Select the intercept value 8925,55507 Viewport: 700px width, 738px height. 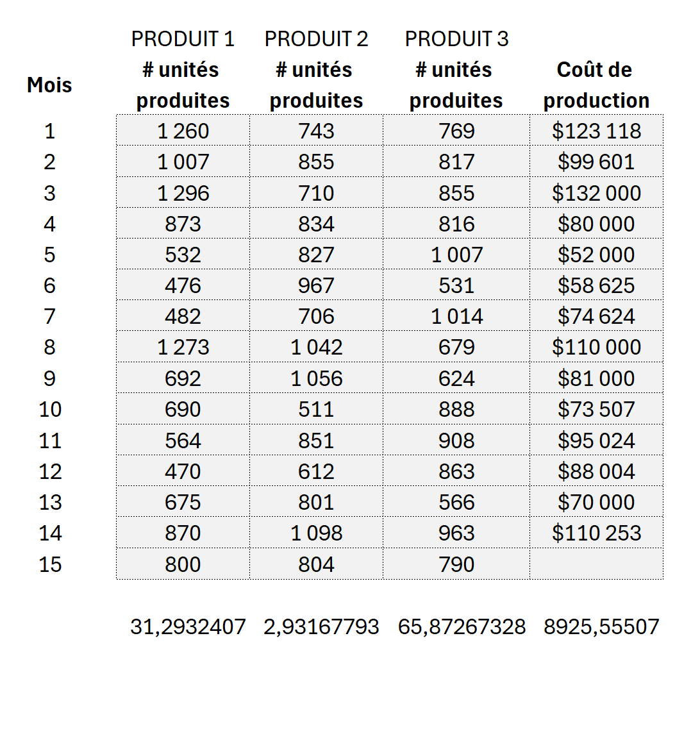coord(601,626)
